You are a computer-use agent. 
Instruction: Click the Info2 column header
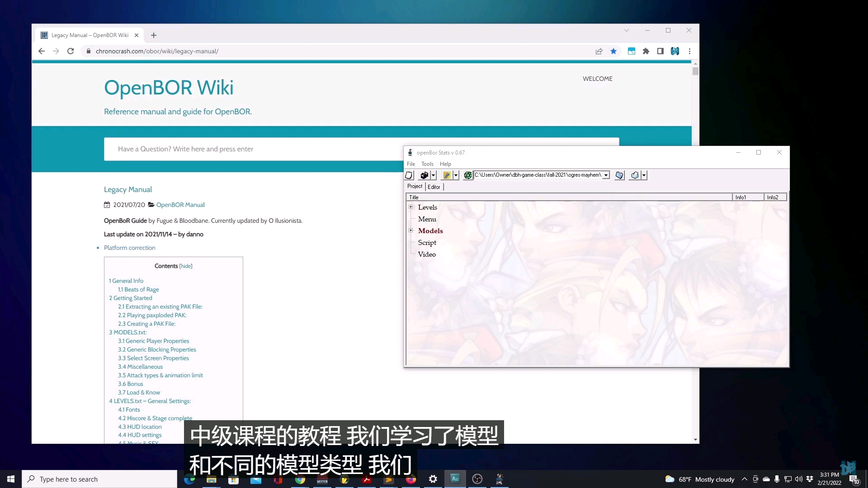click(x=775, y=197)
